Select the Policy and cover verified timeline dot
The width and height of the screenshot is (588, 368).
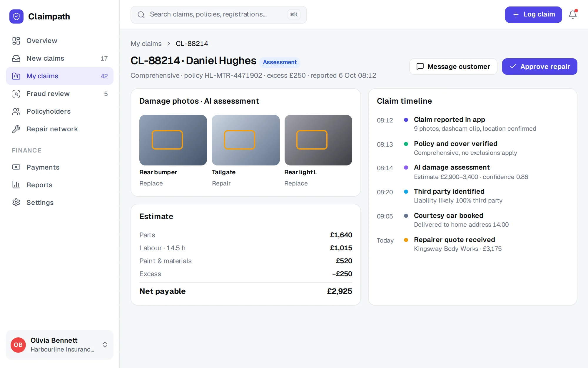pos(406,144)
